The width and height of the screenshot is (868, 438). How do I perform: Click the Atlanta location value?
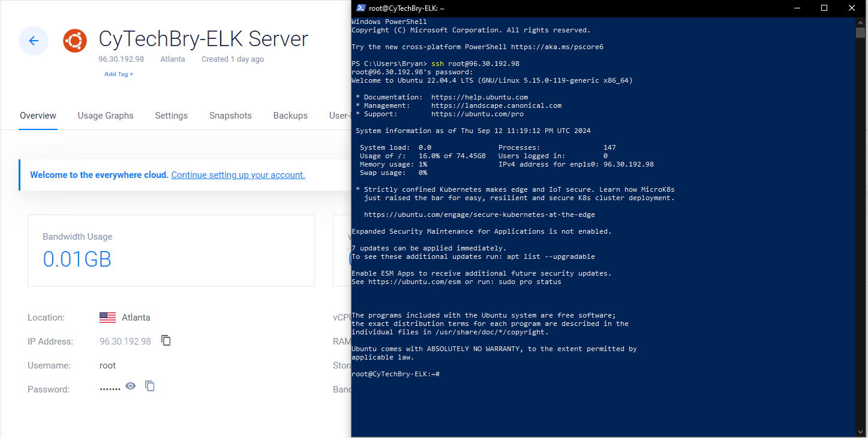136,318
